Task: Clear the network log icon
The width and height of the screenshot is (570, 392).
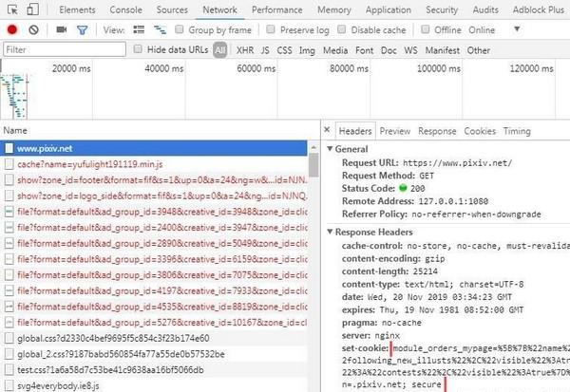Action: [33, 29]
